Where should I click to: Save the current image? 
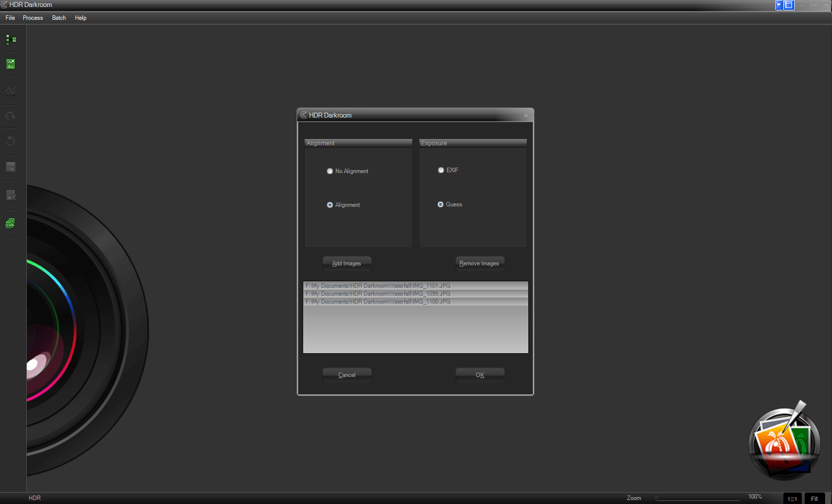[10, 167]
